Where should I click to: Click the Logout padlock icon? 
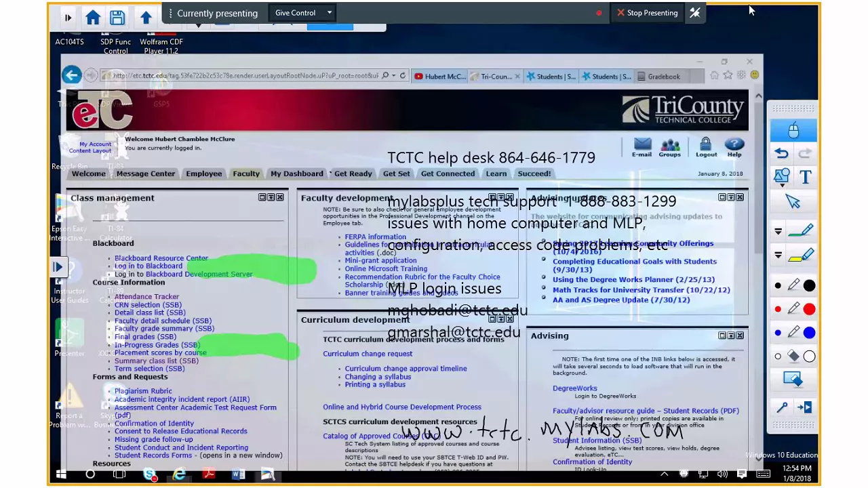(x=706, y=147)
